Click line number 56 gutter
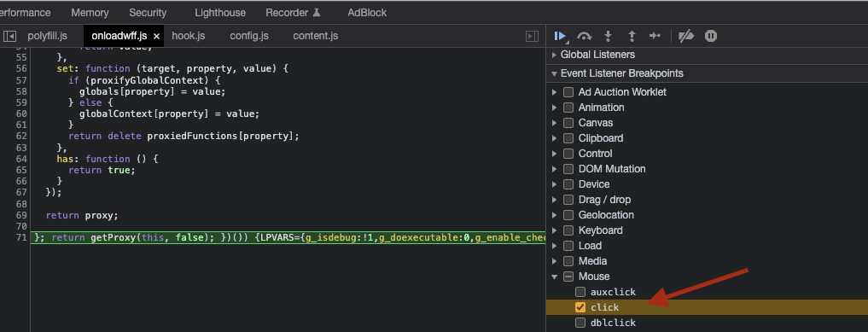The height and width of the screenshot is (332, 868). [21, 69]
